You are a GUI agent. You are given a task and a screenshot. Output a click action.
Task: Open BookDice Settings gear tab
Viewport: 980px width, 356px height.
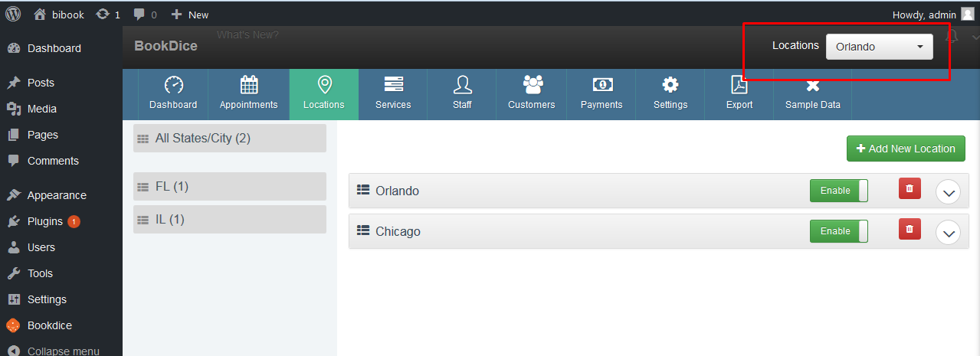pyautogui.click(x=670, y=94)
